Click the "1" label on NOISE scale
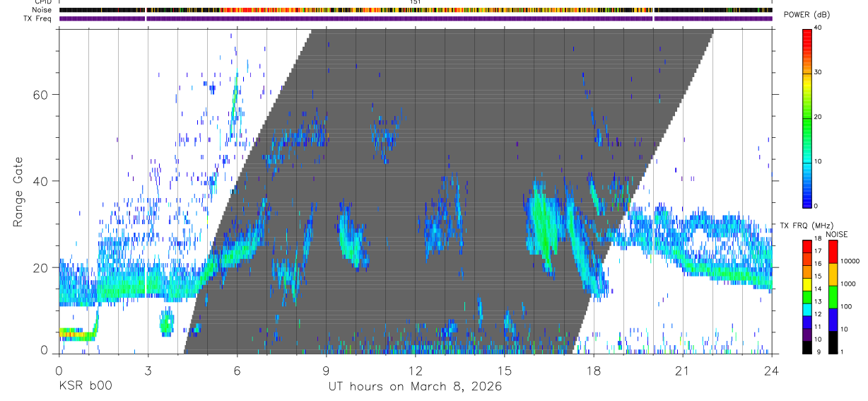Screen dimensions: 868x401 (843, 352)
